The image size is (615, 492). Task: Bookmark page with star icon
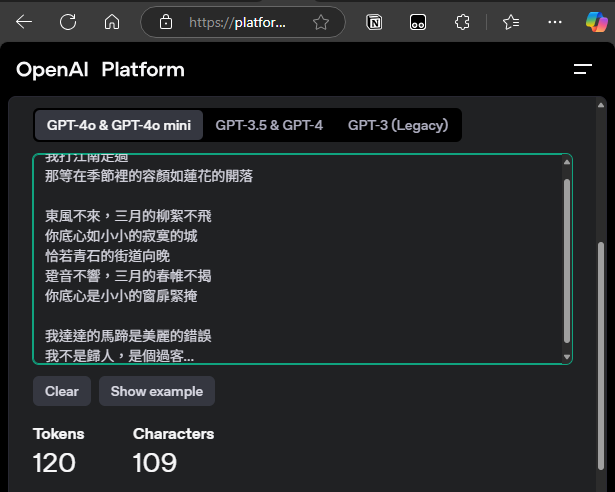coord(320,21)
